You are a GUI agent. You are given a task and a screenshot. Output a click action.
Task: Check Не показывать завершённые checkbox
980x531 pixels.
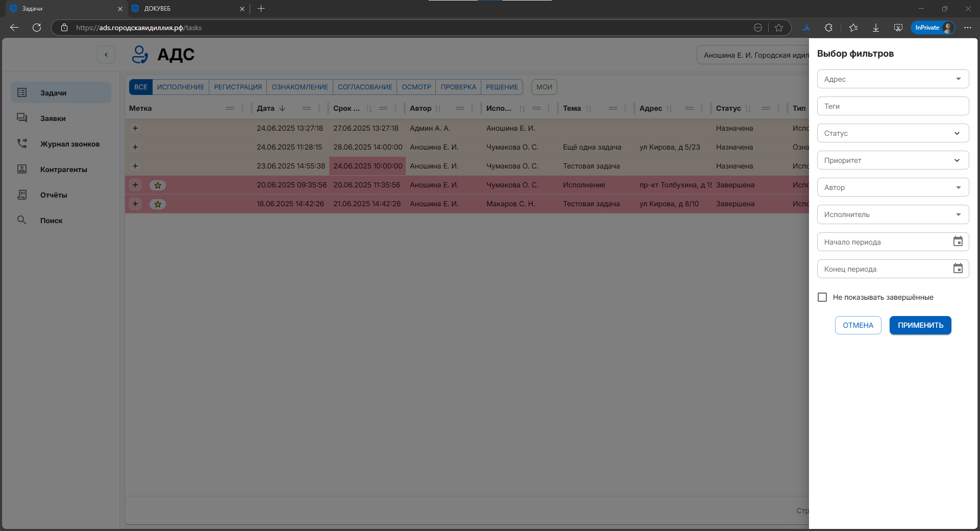pyautogui.click(x=822, y=297)
